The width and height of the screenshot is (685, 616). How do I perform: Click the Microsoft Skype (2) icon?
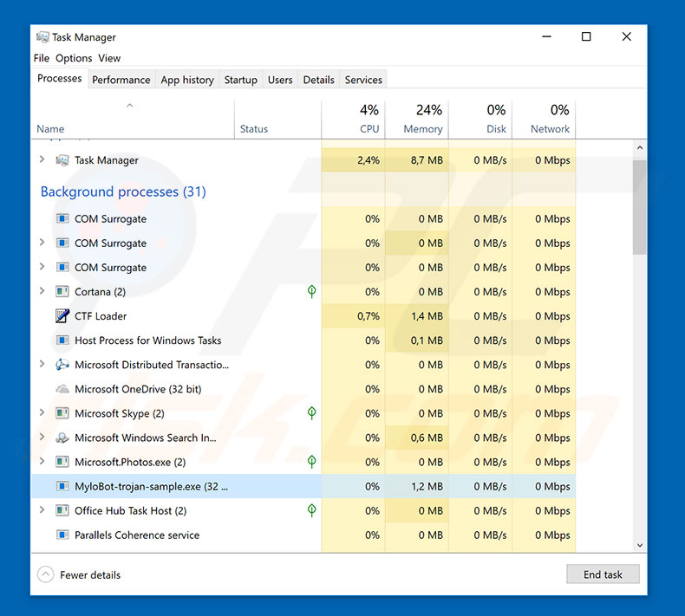click(62, 413)
